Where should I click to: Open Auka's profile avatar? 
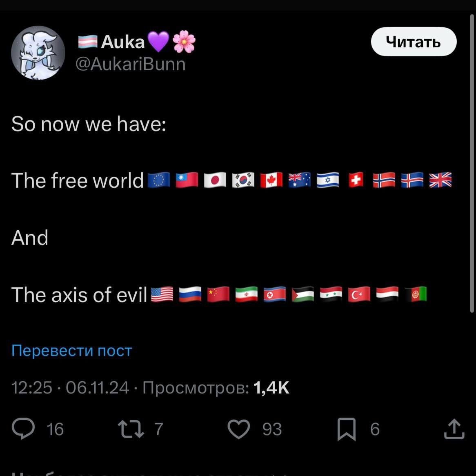(38, 53)
